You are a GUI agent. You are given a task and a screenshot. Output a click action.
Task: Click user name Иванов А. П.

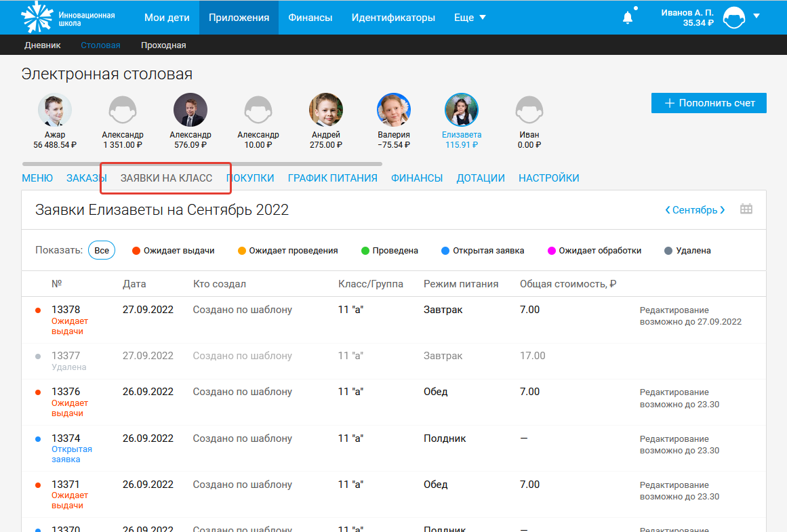[x=687, y=13]
